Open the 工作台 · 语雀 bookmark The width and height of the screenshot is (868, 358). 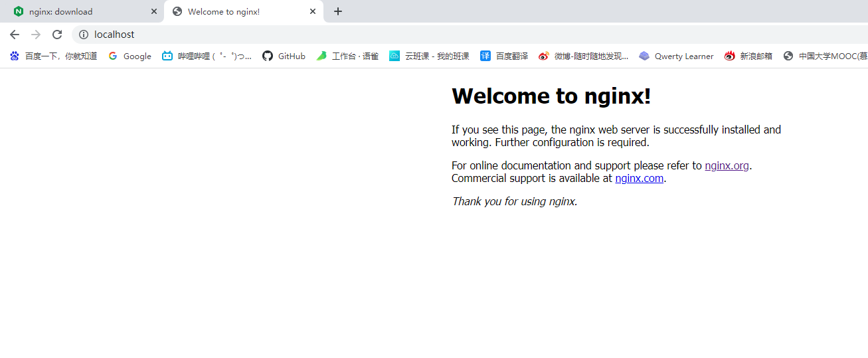(347, 56)
